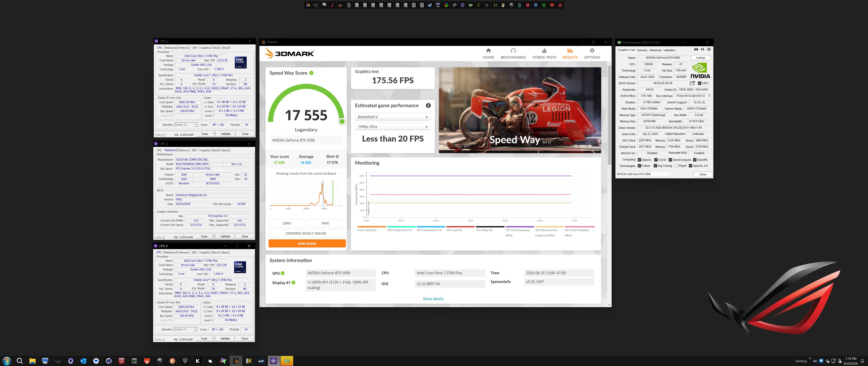Launch the NVIDIA icon in the top dock
Viewport: 868px width, 366px height.
click(479, 5)
